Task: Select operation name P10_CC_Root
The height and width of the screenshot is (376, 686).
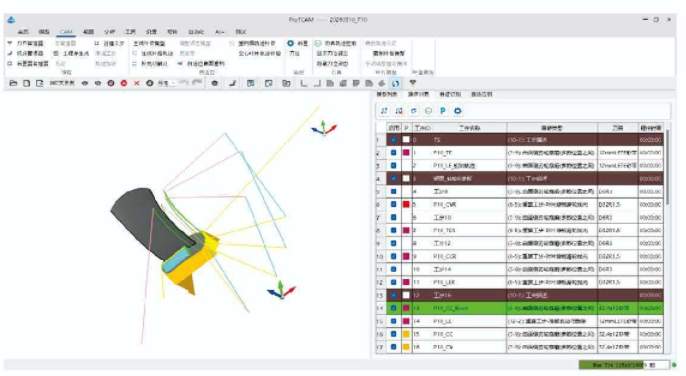Action: coord(450,308)
